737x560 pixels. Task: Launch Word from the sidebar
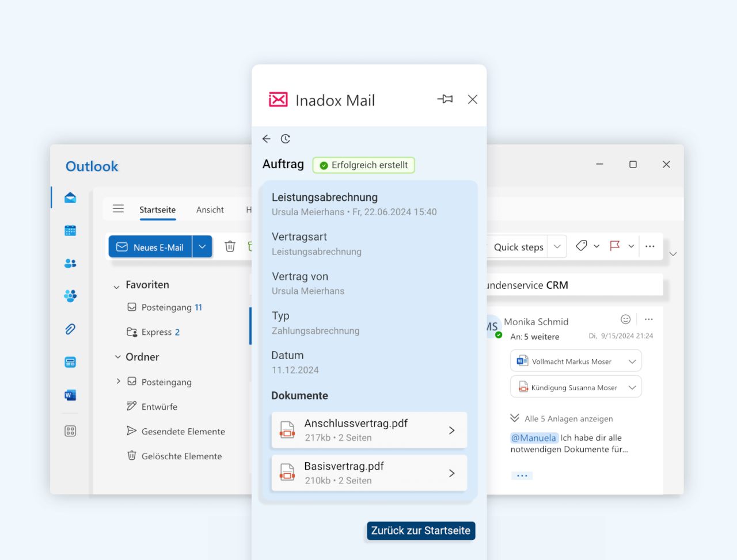point(70,395)
